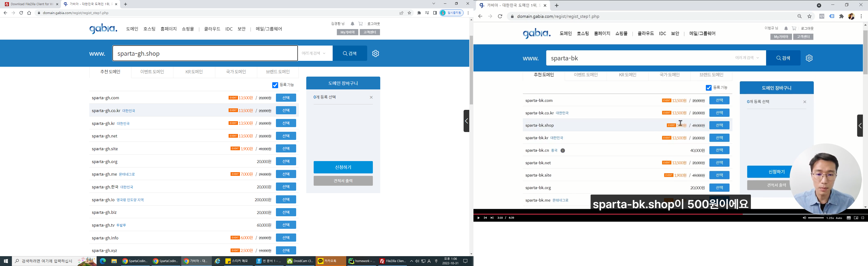Enable picture-in-picture in video player

coord(856,218)
